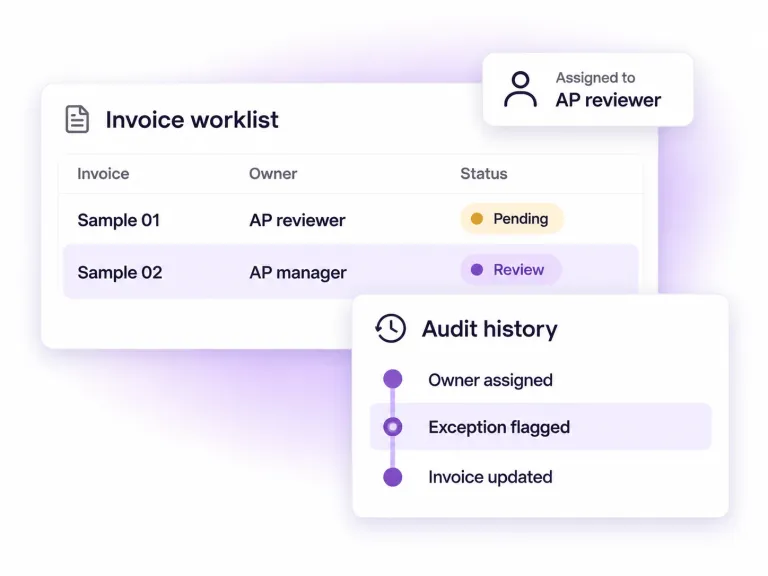Screen dimensions: 768x576
Task: Click the orange dot in Pending badge
Action: (477, 218)
